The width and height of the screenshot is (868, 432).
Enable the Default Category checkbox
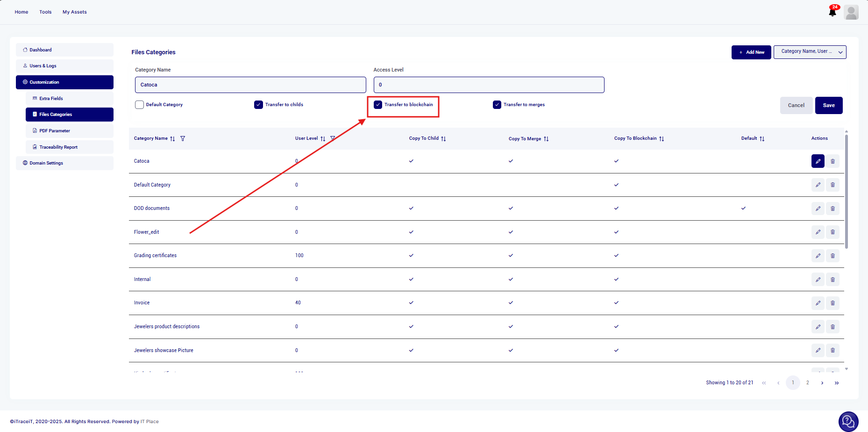[139, 105]
